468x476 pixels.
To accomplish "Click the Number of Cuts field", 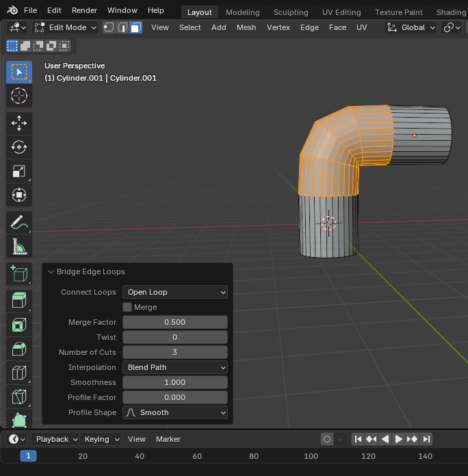I will (x=175, y=352).
